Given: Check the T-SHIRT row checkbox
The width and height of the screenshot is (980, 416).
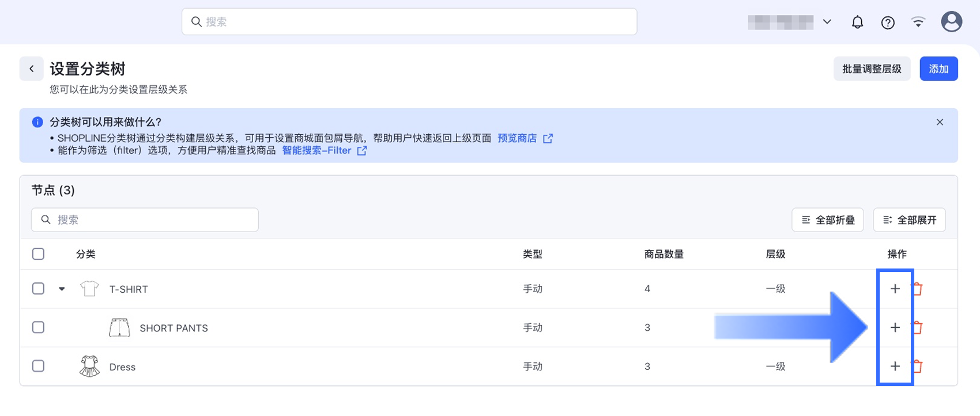Looking at the screenshot, I should (38, 289).
